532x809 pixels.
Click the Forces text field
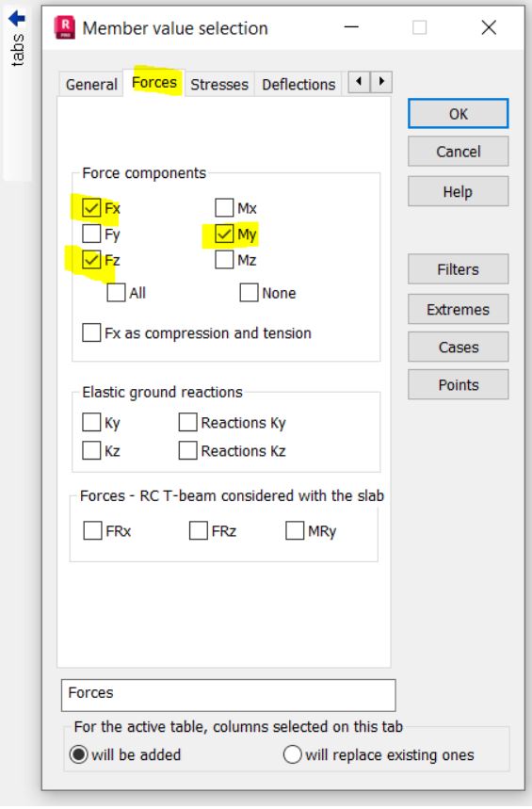(228, 695)
